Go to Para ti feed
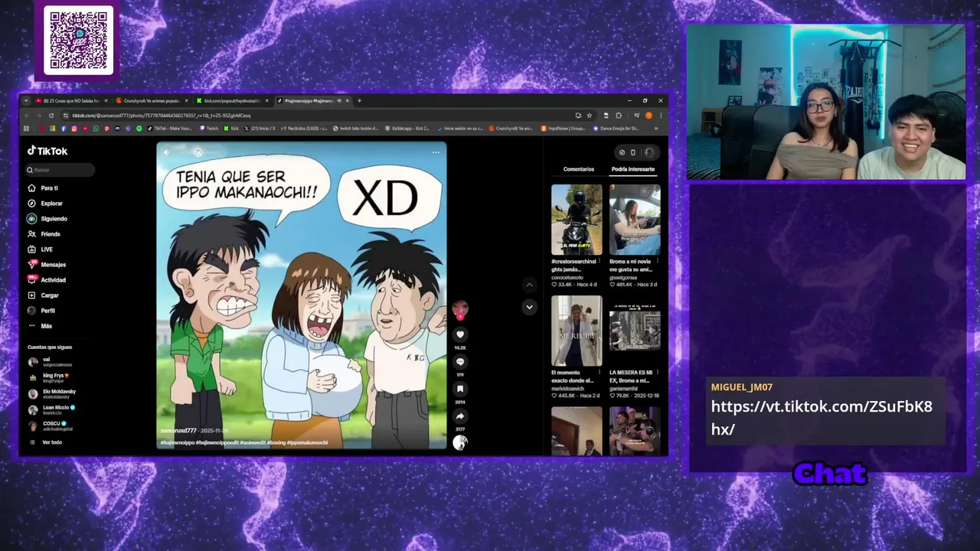This screenshot has height=551, width=980. (x=43, y=188)
